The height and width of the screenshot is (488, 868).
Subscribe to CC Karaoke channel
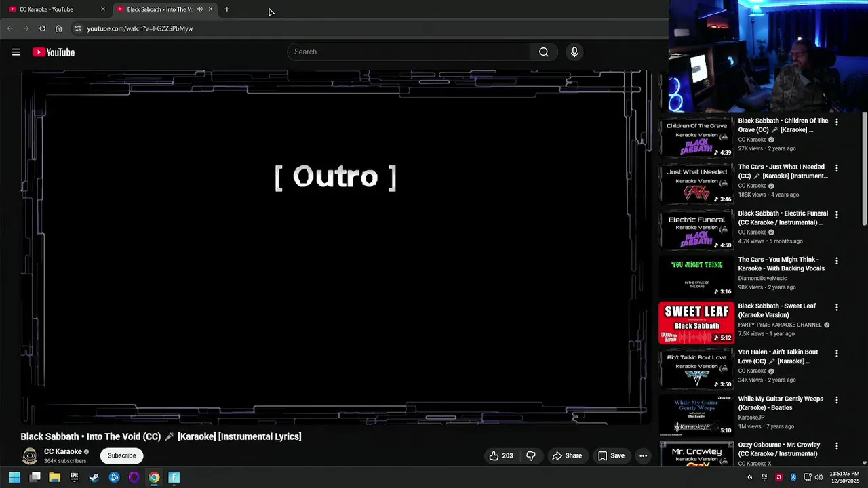click(121, 455)
